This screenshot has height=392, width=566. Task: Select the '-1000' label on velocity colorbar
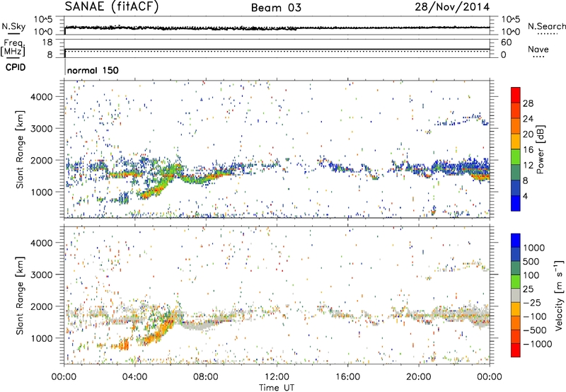tap(538, 344)
